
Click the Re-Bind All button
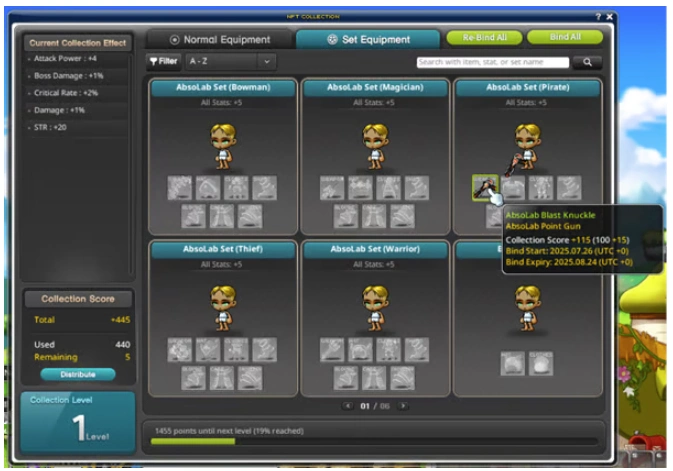click(x=485, y=37)
